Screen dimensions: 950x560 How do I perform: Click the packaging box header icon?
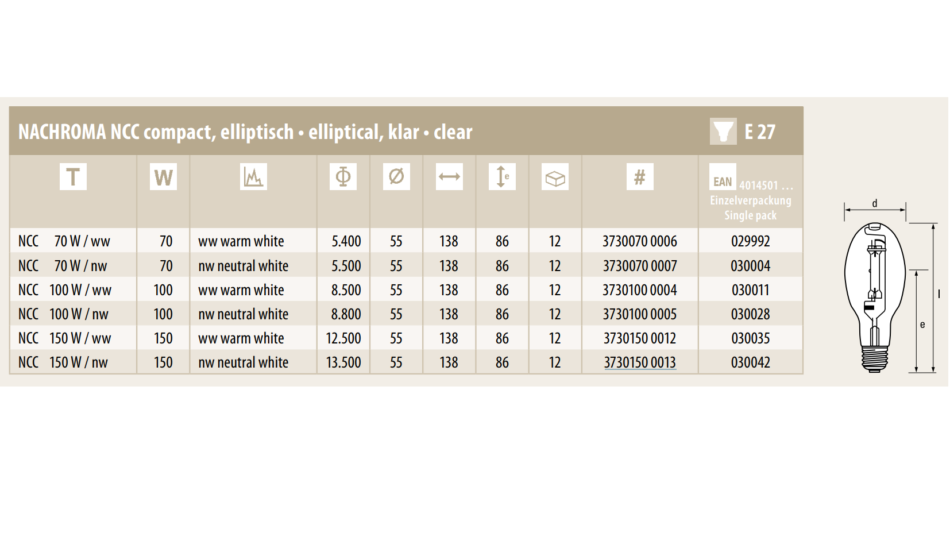click(555, 176)
